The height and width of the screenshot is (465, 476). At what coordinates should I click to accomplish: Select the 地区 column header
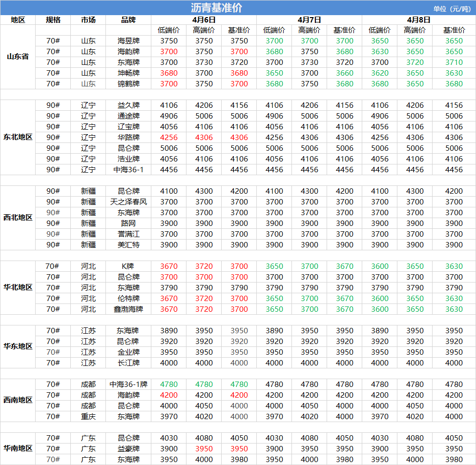[18, 20]
